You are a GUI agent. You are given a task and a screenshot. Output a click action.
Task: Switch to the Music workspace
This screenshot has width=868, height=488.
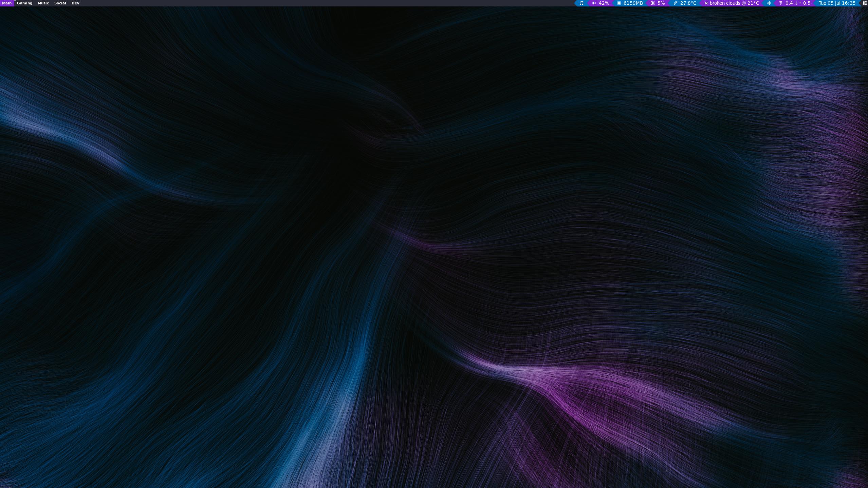[x=43, y=3]
